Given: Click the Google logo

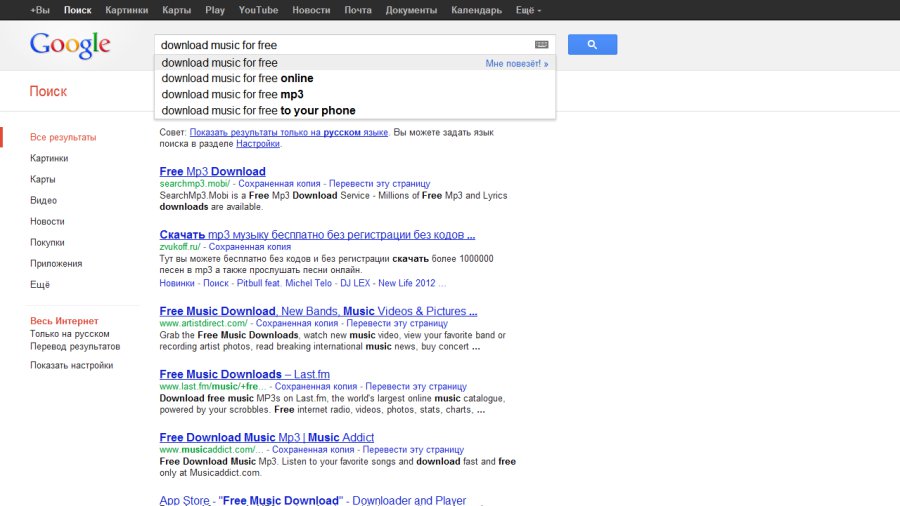Looking at the screenshot, I should point(70,45).
